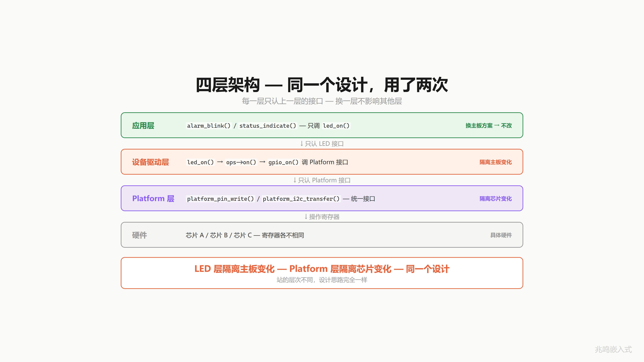Click the ↓操作寄存器 connector text
Image resolution: width=644 pixels, height=362 pixels.
(322, 217)
